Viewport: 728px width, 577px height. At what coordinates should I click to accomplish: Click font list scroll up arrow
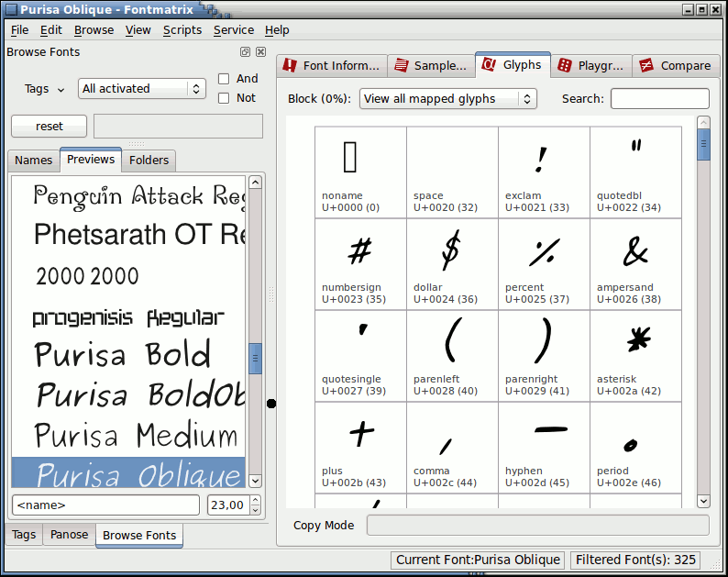click(255, 183)
